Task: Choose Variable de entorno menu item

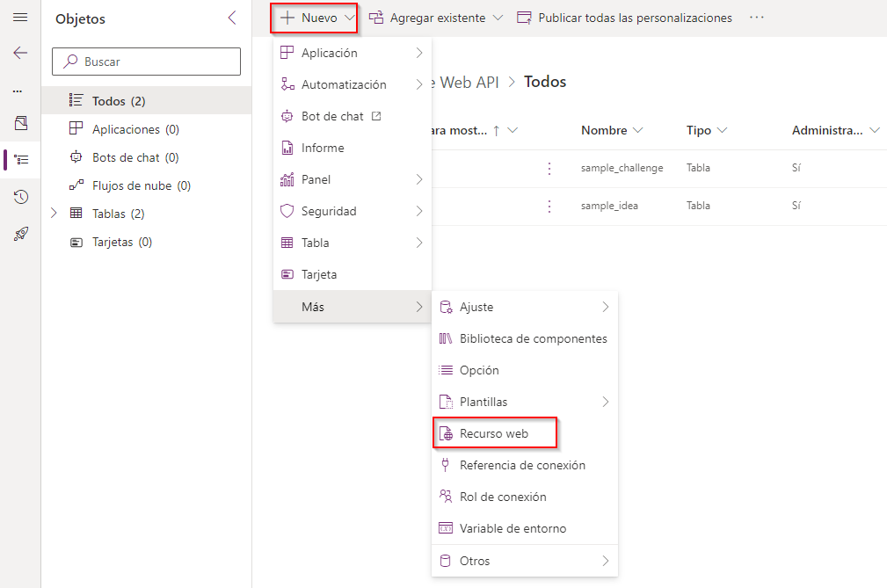Action: tap(513, 528)
